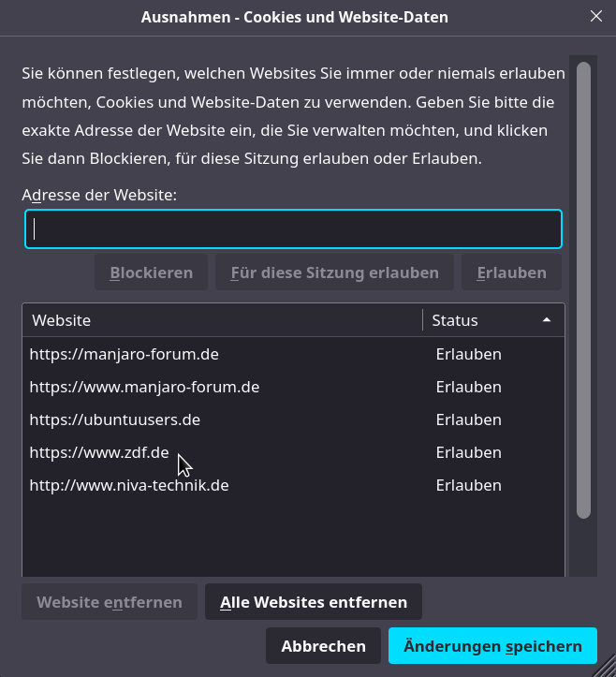Sort list by Website column header
The image size is (616, 677).
coord(223,320)
